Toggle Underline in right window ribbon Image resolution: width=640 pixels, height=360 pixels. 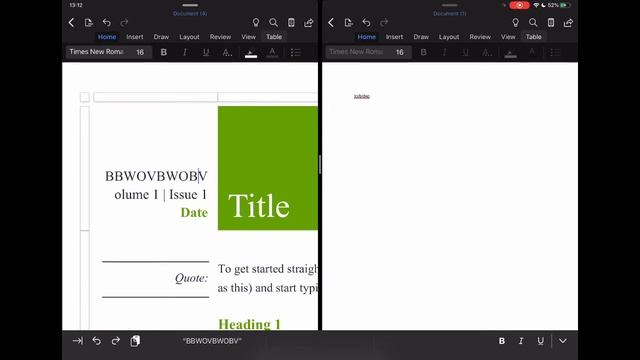pyautogui.click(x=466, y=52)
